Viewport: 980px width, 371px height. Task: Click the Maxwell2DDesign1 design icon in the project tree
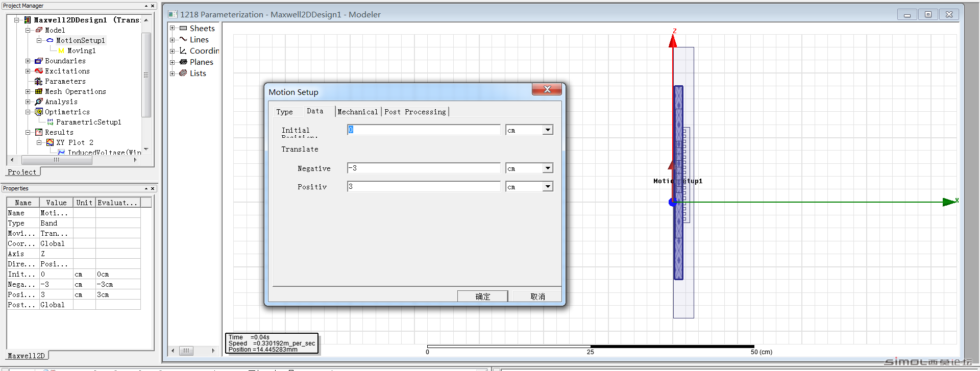click(x=28, y=20)
